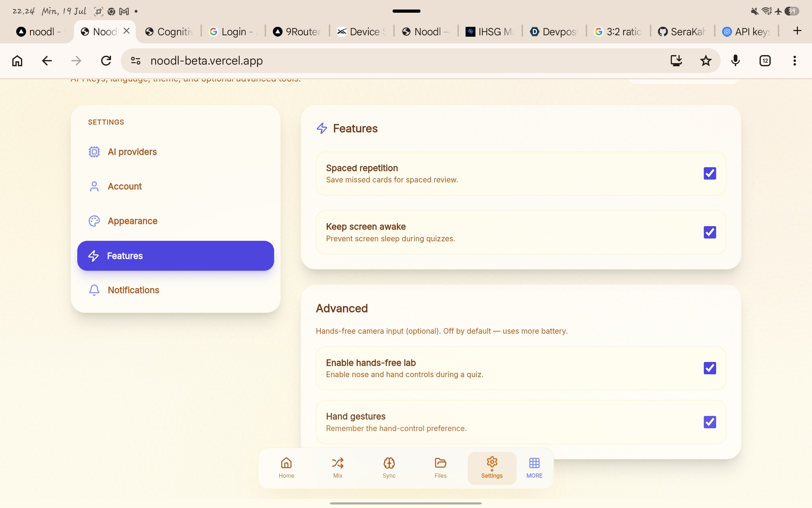Click 'Prevent screen sleep during quizzes.' text
Viewport: 812px width, 508px height.
click(x=390, y=238)
